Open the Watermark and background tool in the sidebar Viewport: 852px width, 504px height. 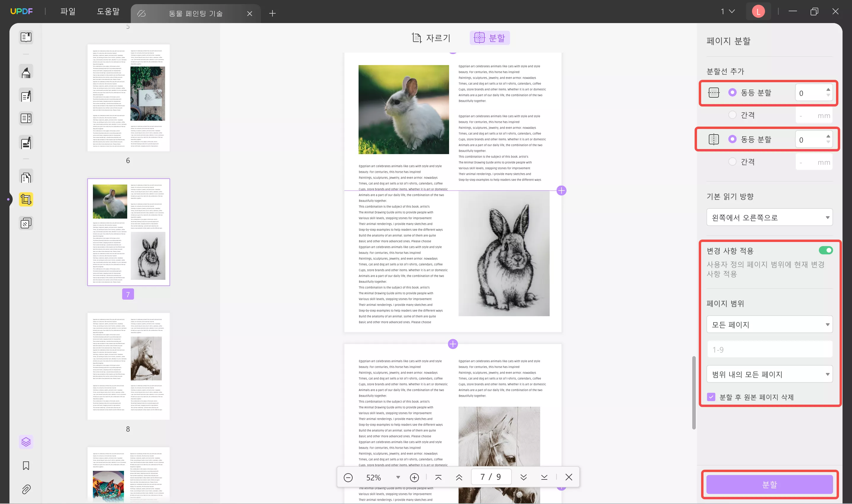click(26, 223)
